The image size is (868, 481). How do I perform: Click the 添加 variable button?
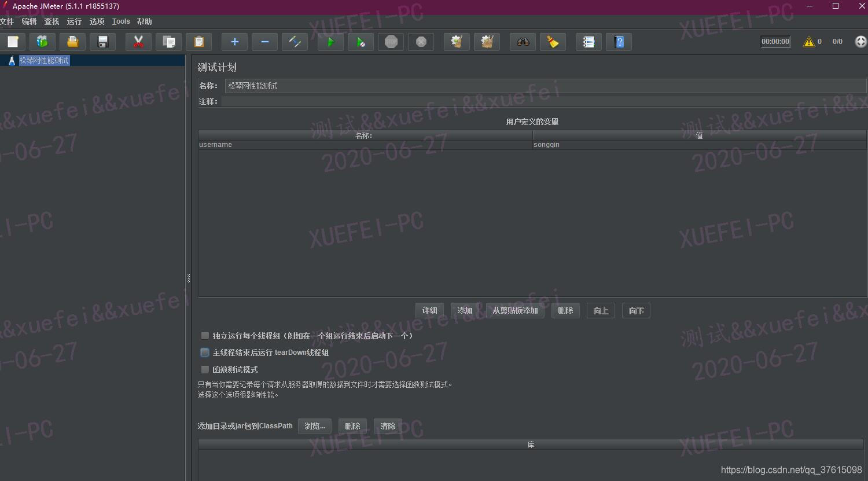pyautogui.click(x=465, y=311)
